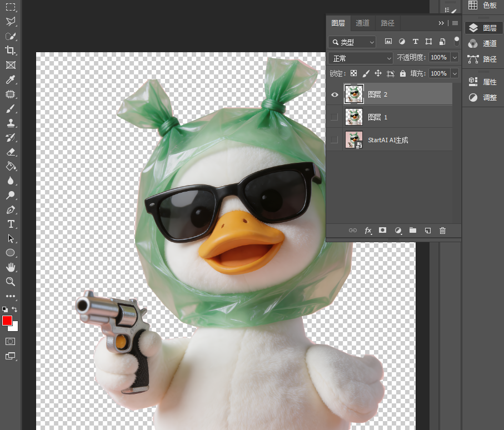Click the white background color swatch

click(14, 328)
